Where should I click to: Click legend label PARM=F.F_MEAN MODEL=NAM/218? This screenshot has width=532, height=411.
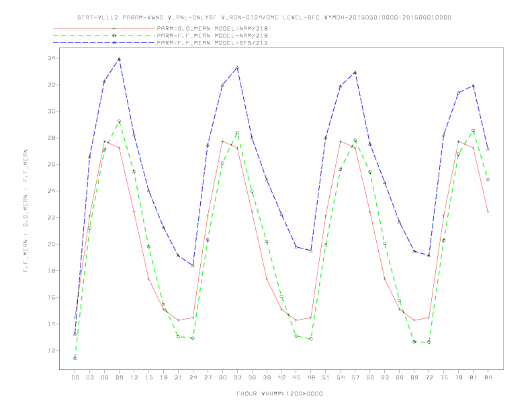click(212, 36)
